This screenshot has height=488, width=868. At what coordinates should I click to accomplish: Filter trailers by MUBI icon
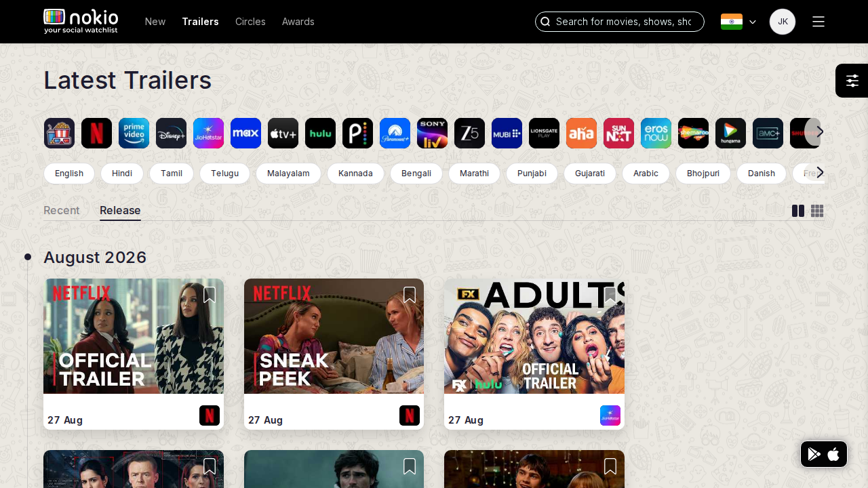click(507, 133)
